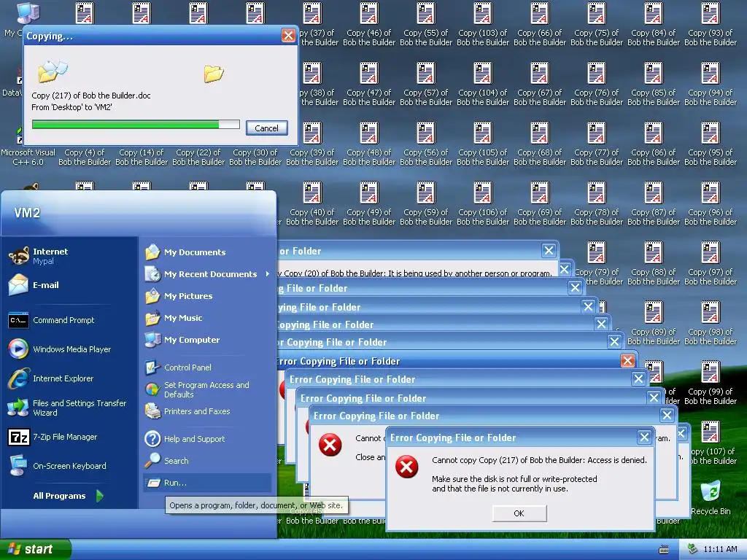Viewport: 747px width, 560px height.
Task: Expand All Programs list
Action: (68, 496)
